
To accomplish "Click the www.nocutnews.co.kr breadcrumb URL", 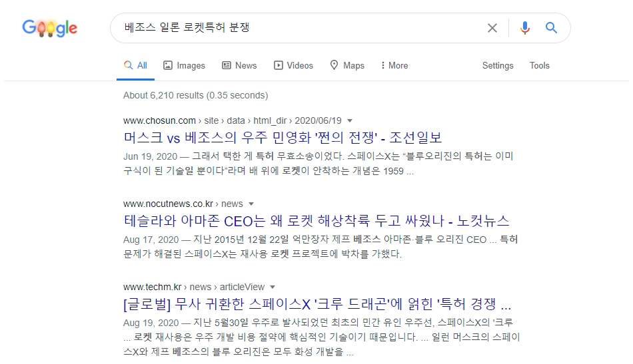I will pos(183,204).
